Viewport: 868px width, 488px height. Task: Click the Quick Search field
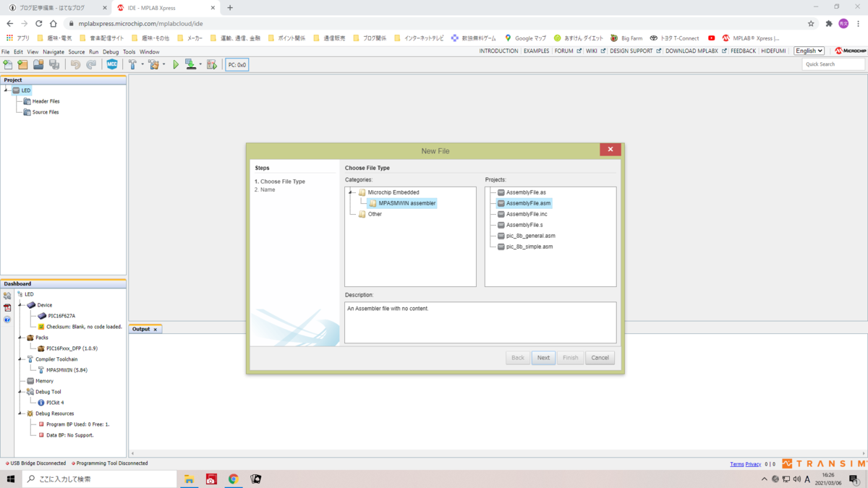click(833, 64)
